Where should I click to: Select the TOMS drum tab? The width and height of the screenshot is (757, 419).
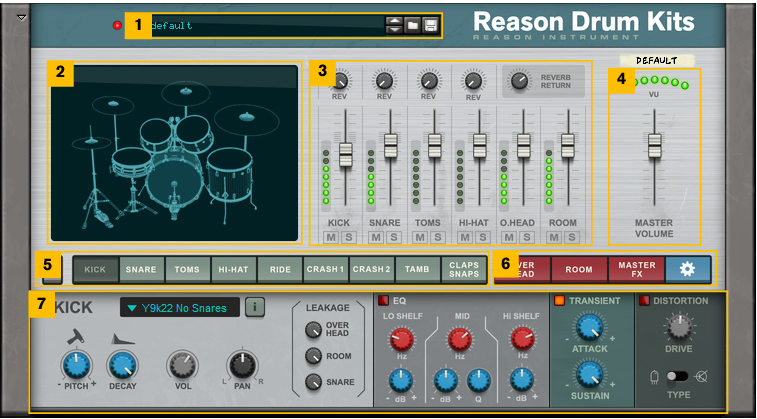(187, 269)
